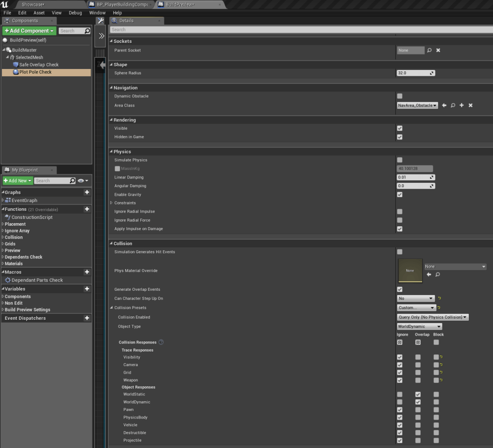Open the Object Type WorldDynamic dropdown
Viewport: 493px width, 448px height.
[x=419, y=326]
